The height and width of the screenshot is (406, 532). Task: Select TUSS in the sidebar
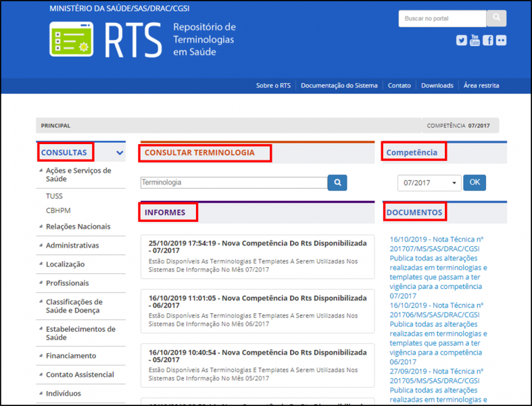[54, 196]
